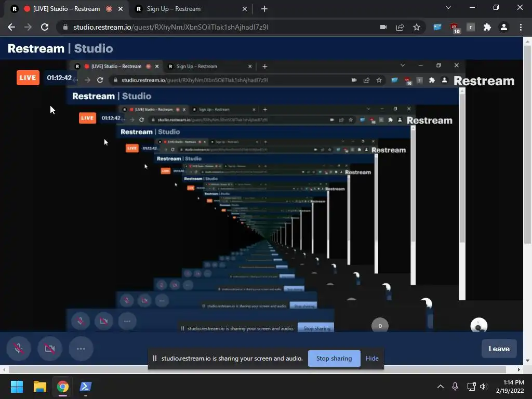The image size is (532, 399).
Task: Open the clock showing 1:14 PM
Action: [510, 387]
